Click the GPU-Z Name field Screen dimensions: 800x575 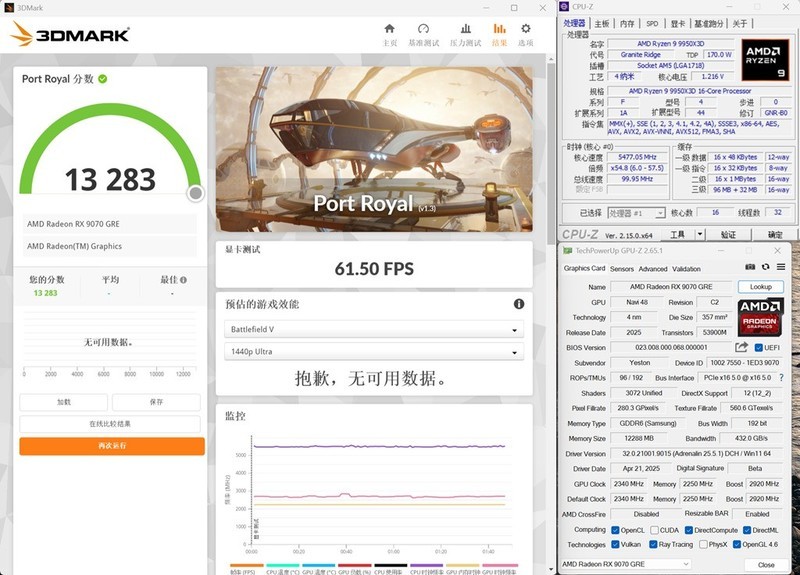click(671, 287)
